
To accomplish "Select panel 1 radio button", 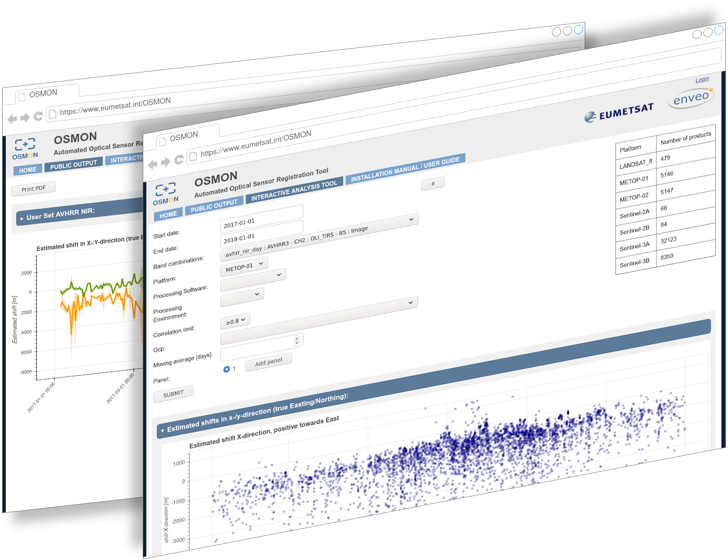I will pos(226,369).
